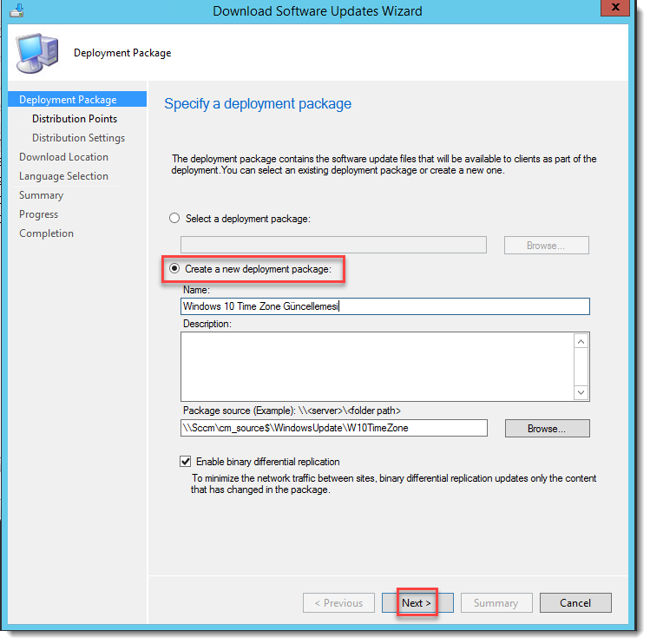Image resolution: width=650 pixels, height=644 pixels.
Task: Edit the Package source path field
Action: 333,428
